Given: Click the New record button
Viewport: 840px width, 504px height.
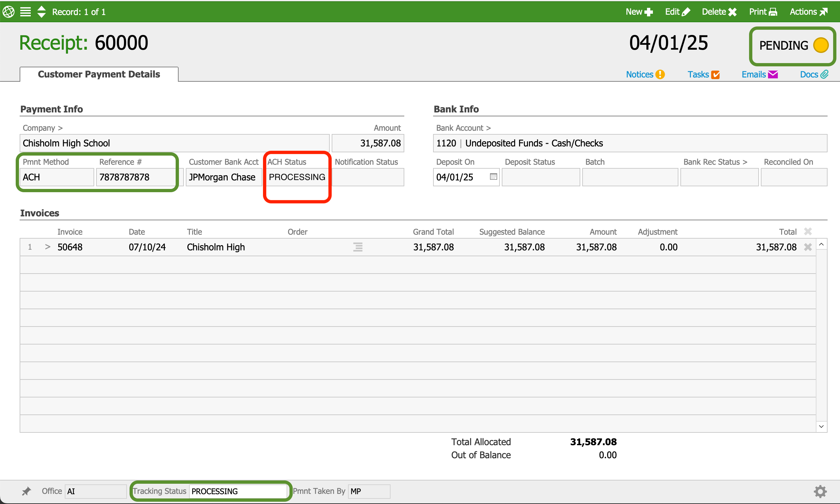Looking at the screenshot, I should pyautogui.click(x=639, y=11).
